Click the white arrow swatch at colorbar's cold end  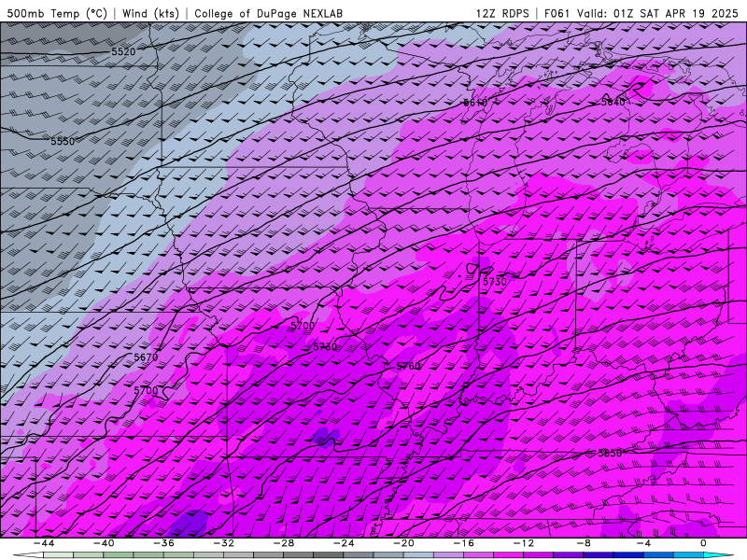29,555
